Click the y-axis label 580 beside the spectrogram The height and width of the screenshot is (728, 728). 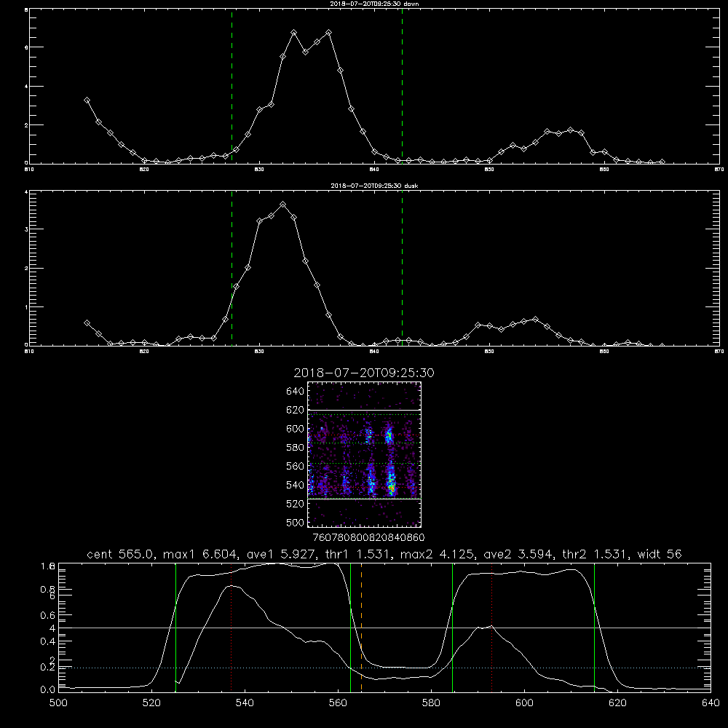tap(295, 448)
